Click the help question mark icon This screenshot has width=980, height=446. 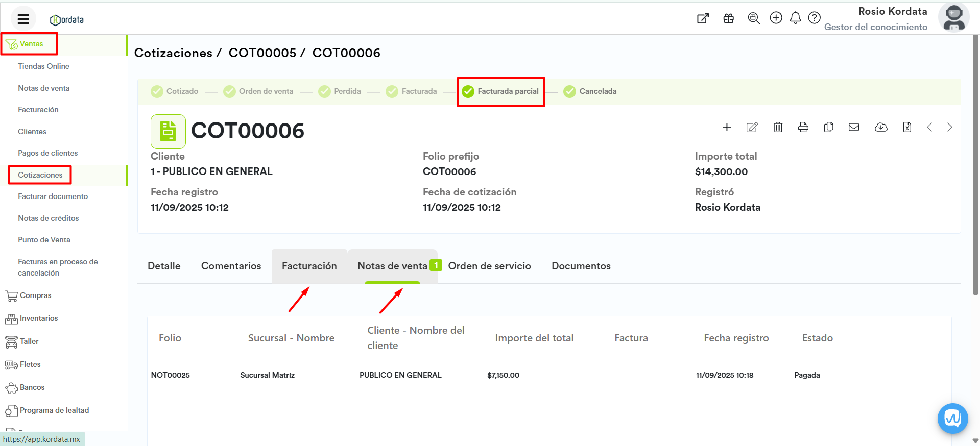coord(814,18)
